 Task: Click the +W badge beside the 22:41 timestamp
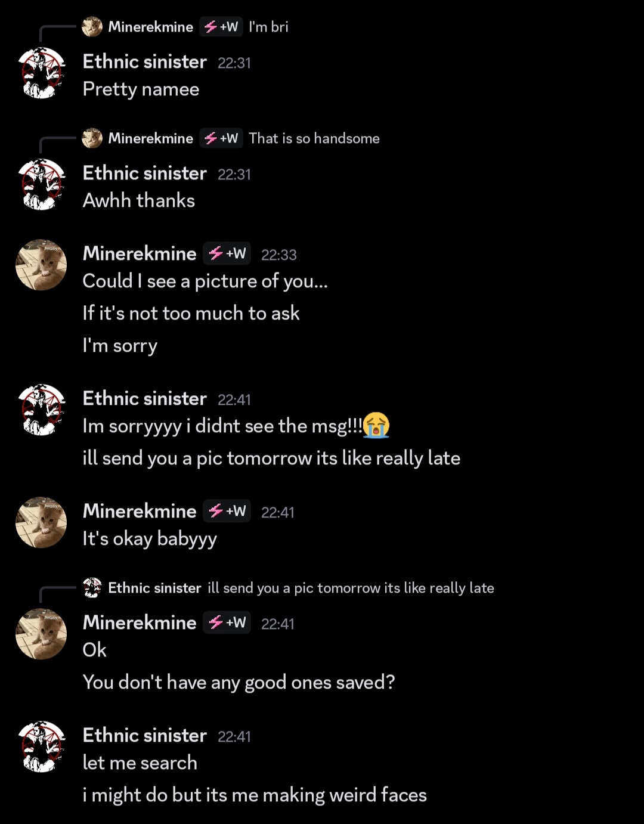pyautogui.click(x=227, y=511)
